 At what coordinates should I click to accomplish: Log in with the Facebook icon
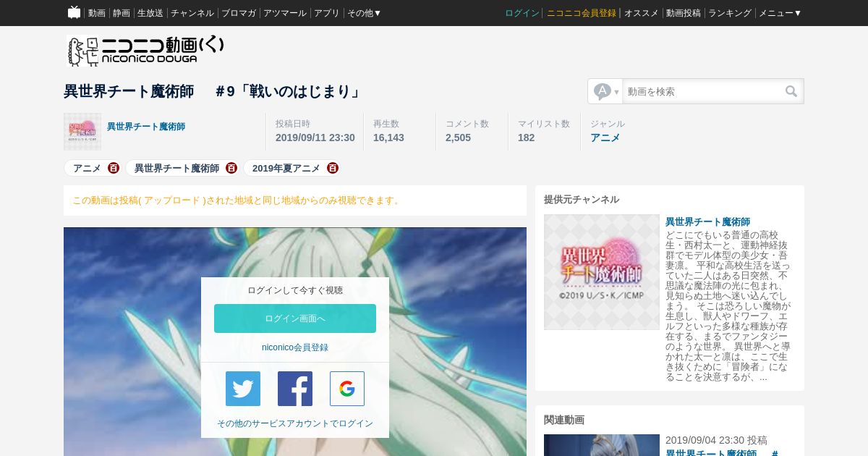point(295,389)
